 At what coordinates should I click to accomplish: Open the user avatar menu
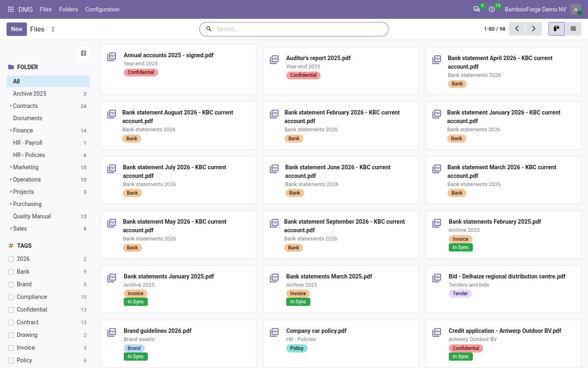point(576,9)
